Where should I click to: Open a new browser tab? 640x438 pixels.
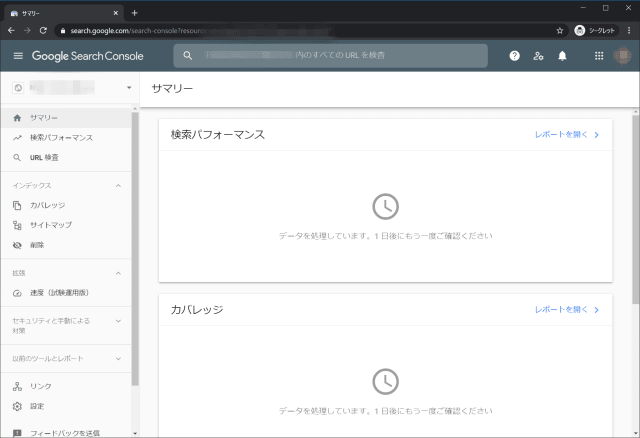(x=134, y=13)
